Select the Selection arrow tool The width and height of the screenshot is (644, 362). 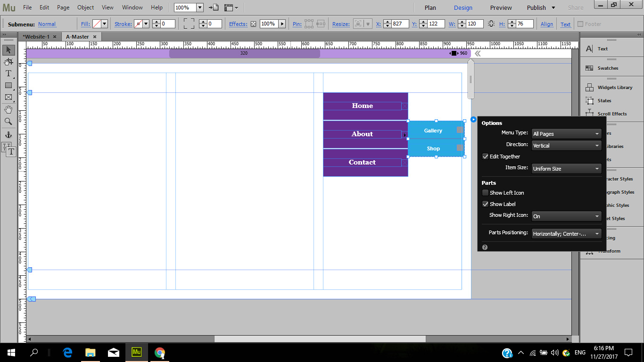[x=8, y=50]
